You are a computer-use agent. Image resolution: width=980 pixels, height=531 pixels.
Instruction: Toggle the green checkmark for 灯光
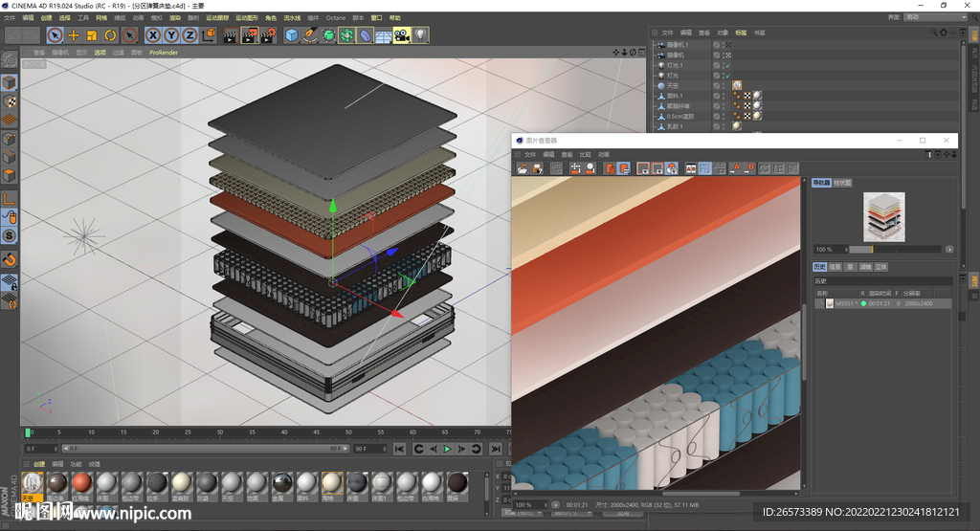[x=728, y=76]
